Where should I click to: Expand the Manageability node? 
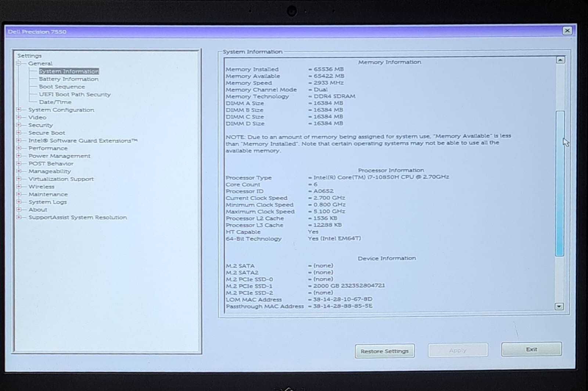pos(18,171)
